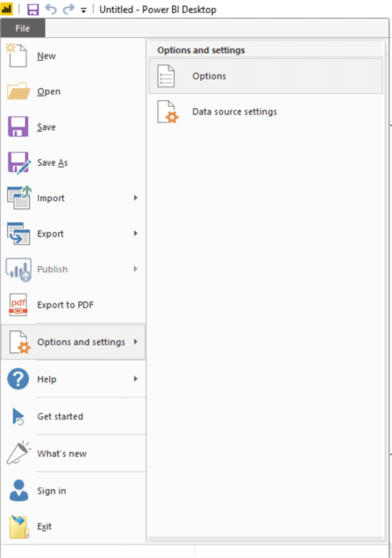This screenshot has width=392, height=558.
Task: Click the Get started arrow icon
Action: [x=17, y=416]
